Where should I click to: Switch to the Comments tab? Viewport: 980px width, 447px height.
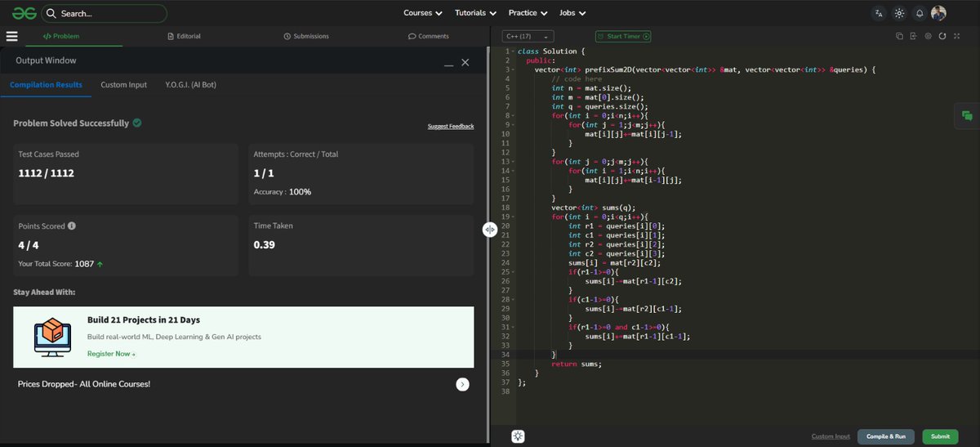point(429,36)
